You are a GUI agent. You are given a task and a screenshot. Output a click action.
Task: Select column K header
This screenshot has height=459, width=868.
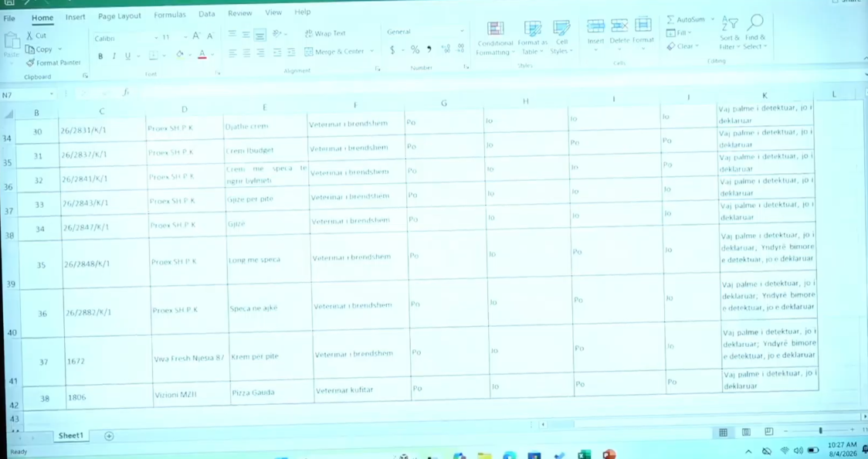[x=765, y=96]
